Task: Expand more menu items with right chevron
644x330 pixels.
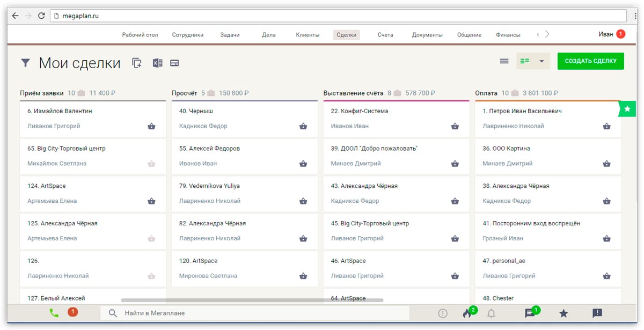Action: pos(547,34)
